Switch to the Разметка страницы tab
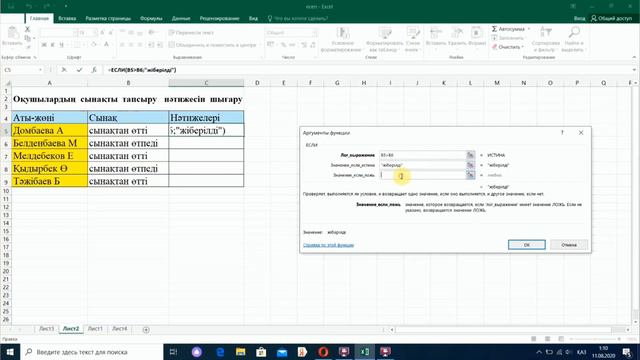This screenshot has width=640, height=360. point(108,18)
